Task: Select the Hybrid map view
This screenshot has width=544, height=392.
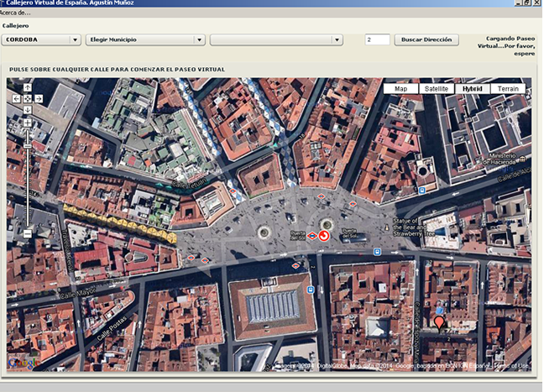Action: click(x=472, y=89)
